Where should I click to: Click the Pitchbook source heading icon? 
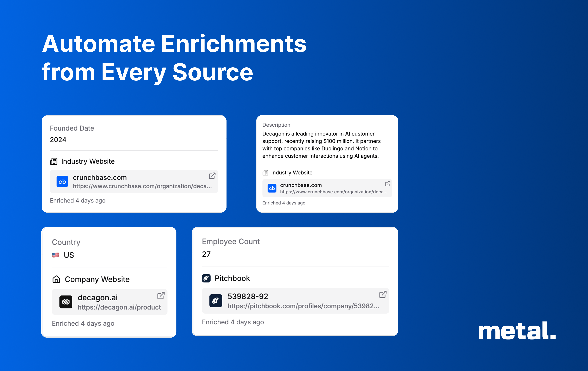206,278
